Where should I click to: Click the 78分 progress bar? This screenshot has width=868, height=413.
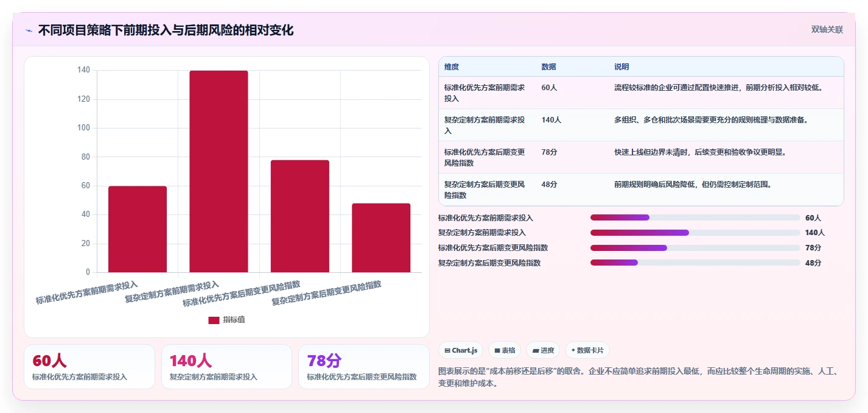695,248
